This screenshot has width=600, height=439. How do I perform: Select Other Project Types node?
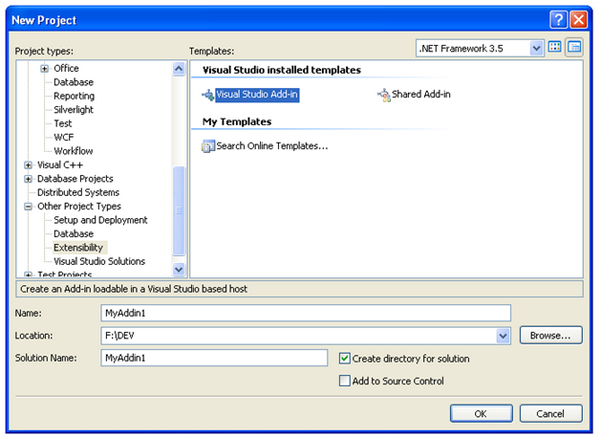click(x=79, y=206)
